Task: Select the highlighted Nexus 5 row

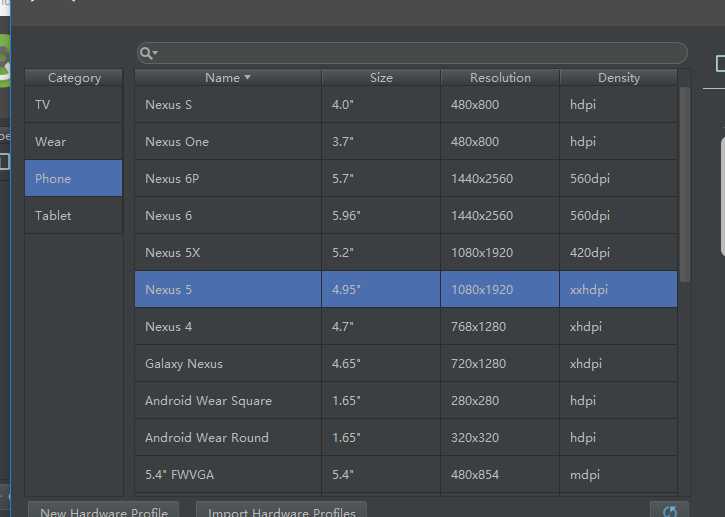Action: (406, 289)
